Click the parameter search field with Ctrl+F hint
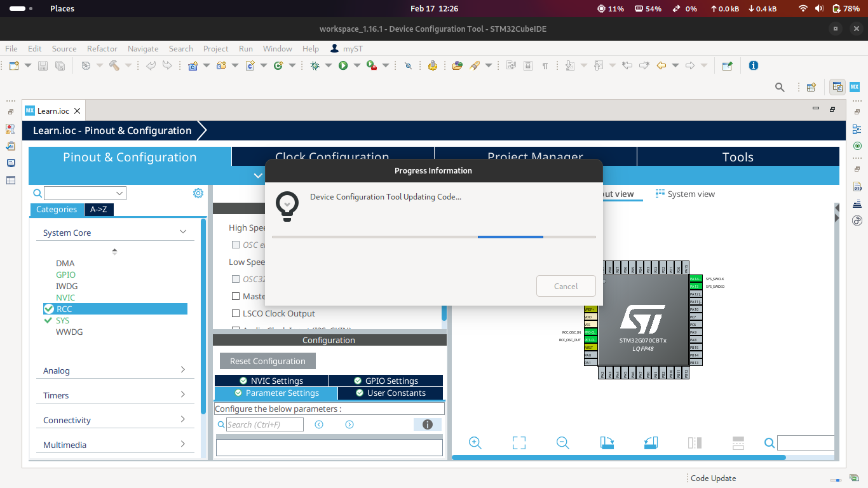Image resolution: width=868 pixels, height=488 pixels. (264, 424)
